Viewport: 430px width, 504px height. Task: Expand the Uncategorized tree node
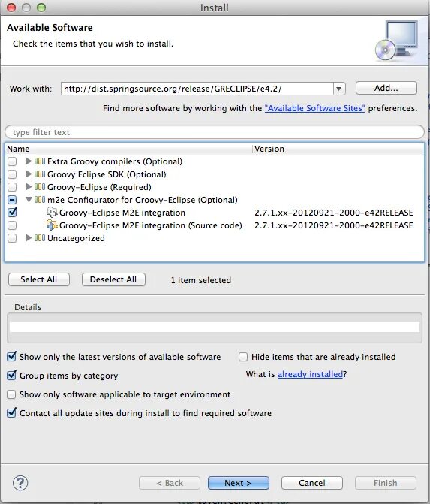29,237
